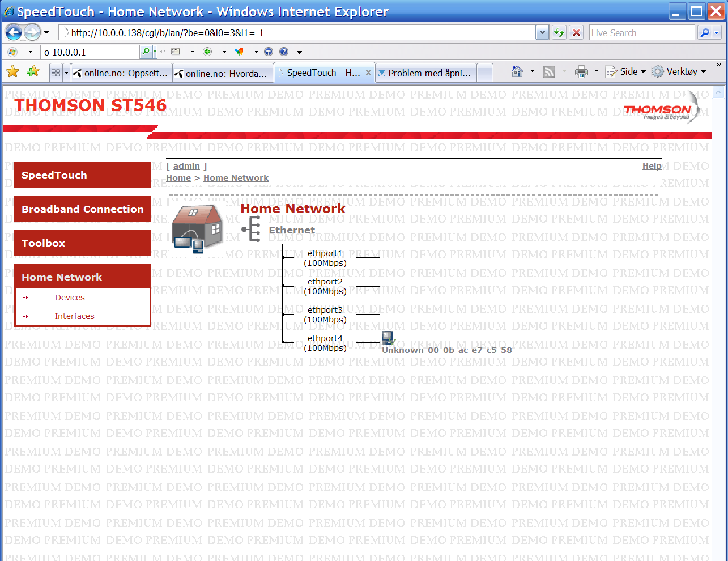Open the Help link

pos(652,166)
